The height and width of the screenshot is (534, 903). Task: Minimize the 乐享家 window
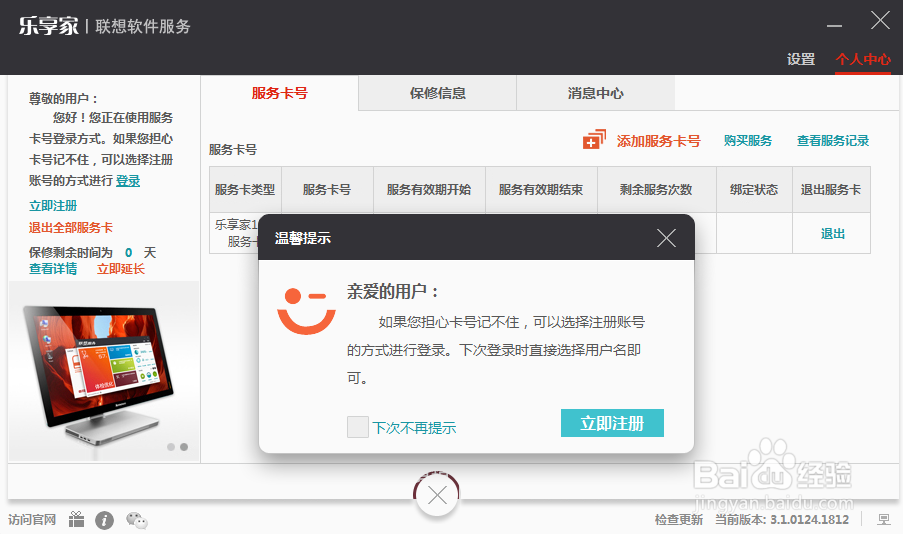(834, 26)
